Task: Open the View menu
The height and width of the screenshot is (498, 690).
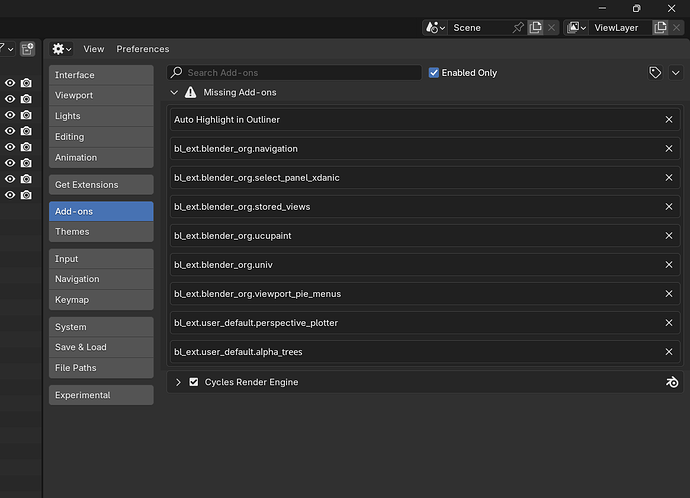Action: click(x=94, y=49)
